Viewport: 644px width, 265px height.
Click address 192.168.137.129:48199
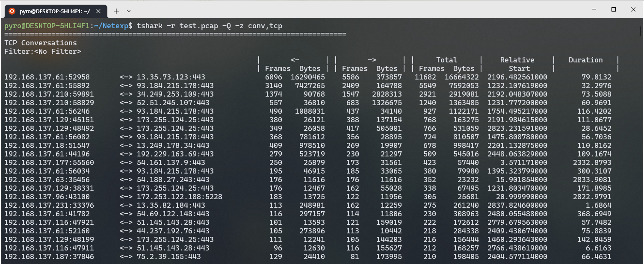(x=49, y=239)
